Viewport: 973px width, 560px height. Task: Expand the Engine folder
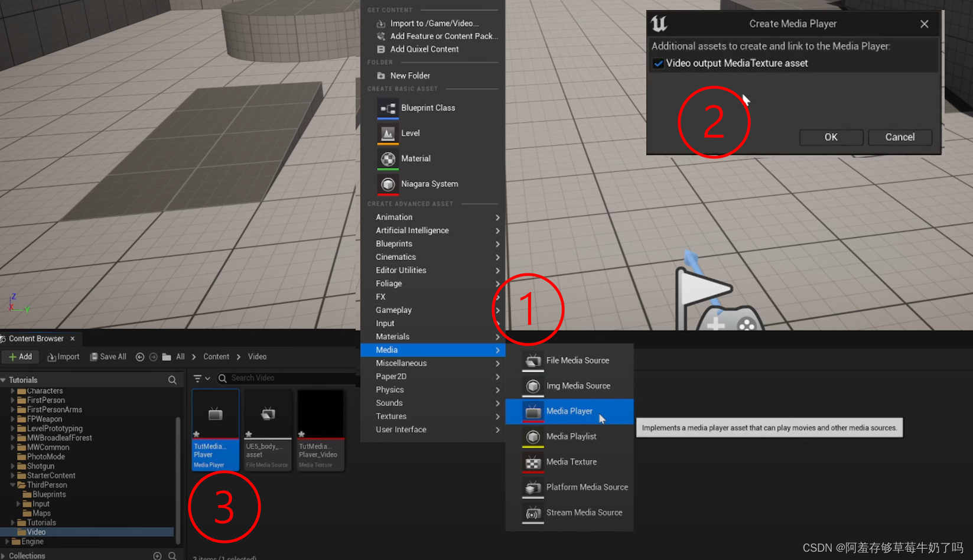pyautogui.click(x=7, y=541)
